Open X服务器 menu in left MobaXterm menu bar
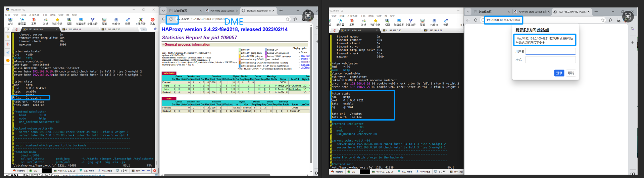The image size is (644, 178). tap(34, 15)
